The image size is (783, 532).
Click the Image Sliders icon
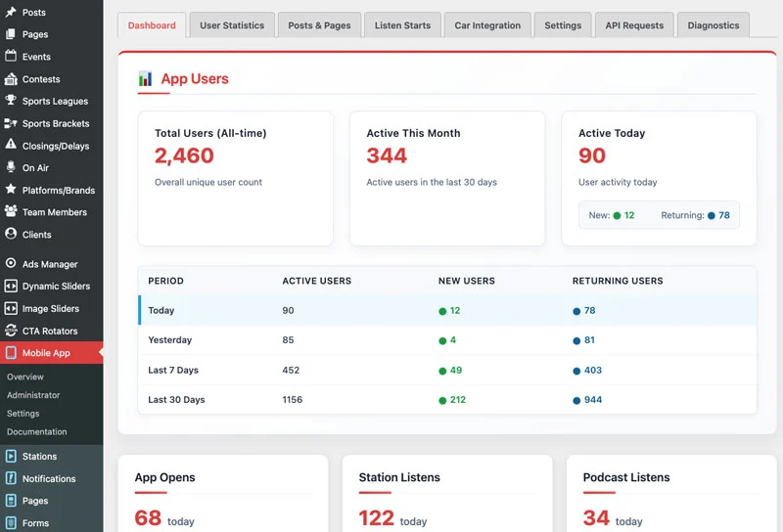point(11,308)
